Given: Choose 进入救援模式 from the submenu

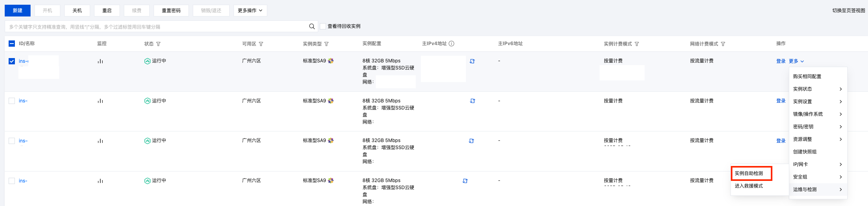Looking at the screenshot, I should click(x=749, y=186).
